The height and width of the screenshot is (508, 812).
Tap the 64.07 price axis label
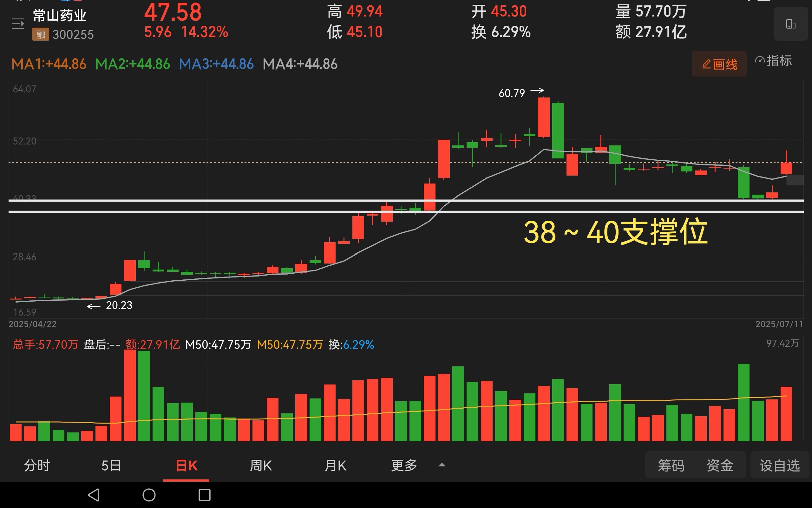[24, 89]
